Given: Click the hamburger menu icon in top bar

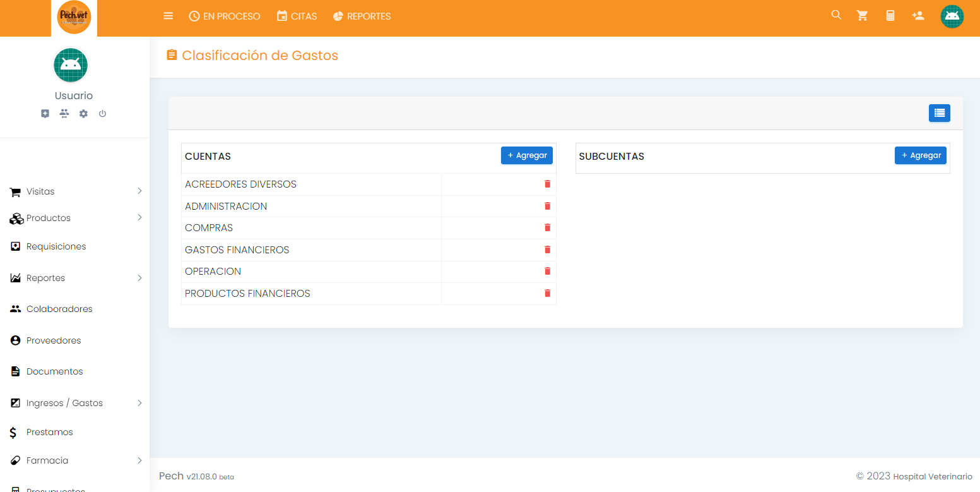Looking at the screenshot, I should [168, 16].
